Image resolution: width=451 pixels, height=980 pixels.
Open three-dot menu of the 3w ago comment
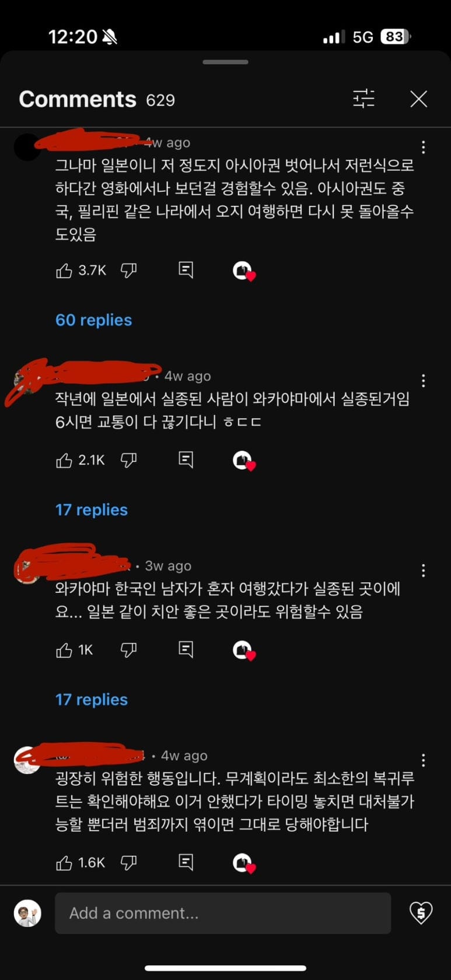[x=424, y=571]
